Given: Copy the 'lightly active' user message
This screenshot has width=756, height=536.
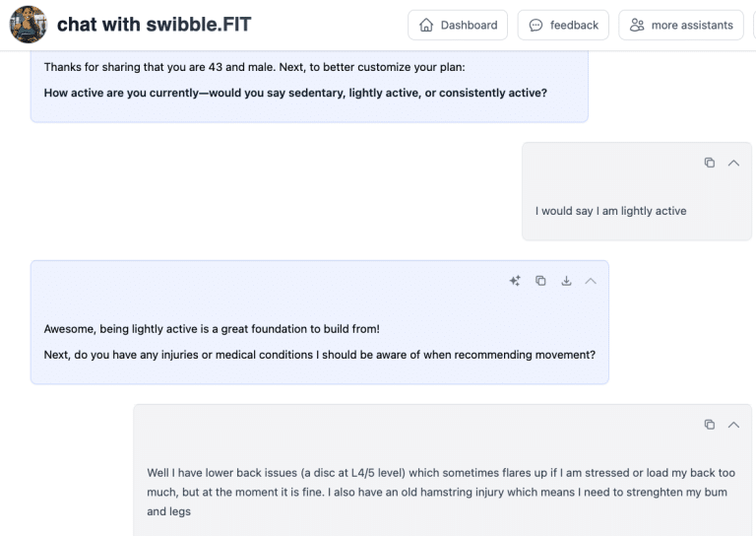Looking at the screenshot, I should point(709,163).
